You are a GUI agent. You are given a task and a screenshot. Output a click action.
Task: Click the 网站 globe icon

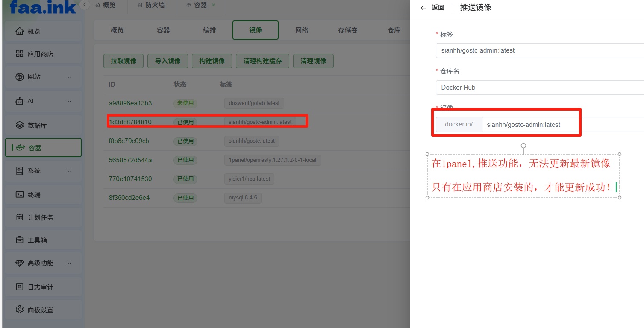(x=19, y=77)
